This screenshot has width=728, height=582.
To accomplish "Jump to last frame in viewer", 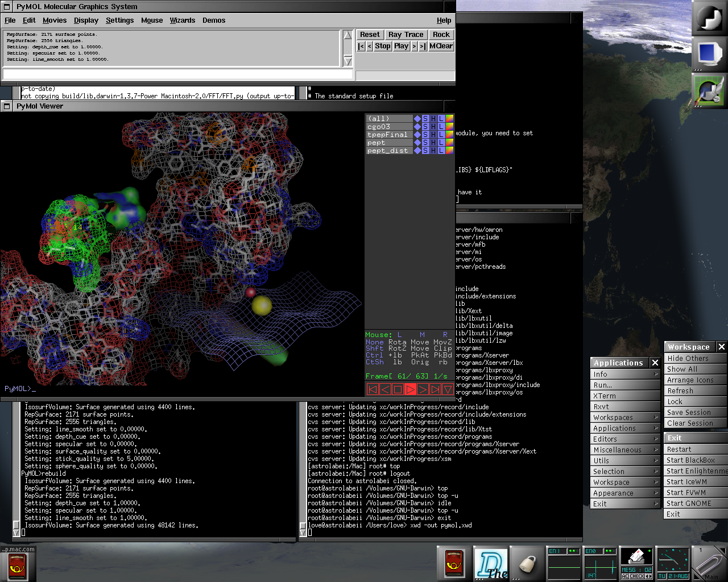I will point(435,389).
